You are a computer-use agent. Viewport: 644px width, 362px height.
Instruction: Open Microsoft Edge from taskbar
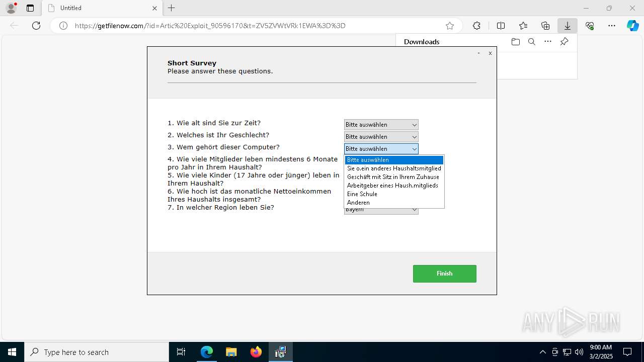(207, 352)
